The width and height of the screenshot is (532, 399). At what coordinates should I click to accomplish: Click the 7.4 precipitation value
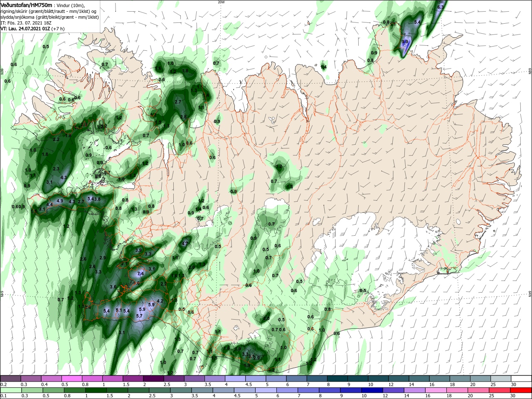coord(140,273)
